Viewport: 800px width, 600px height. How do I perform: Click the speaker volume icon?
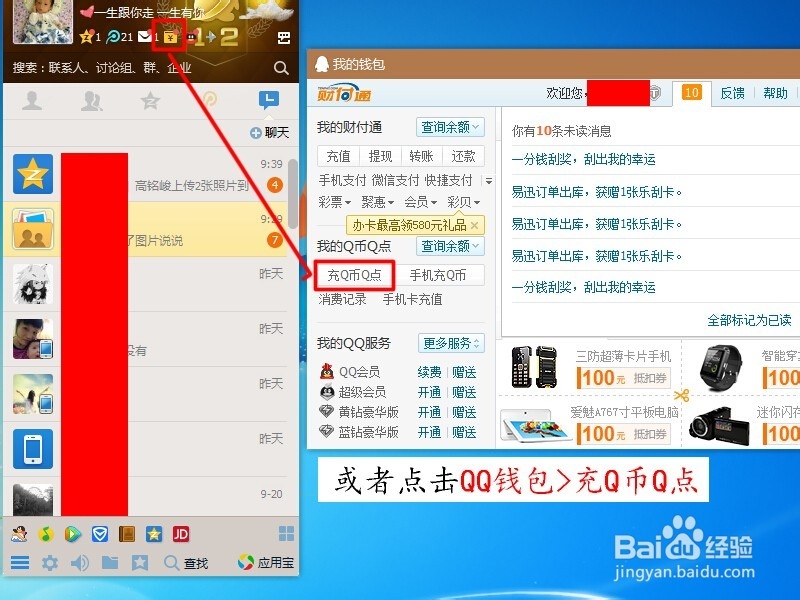pos(79,561)
